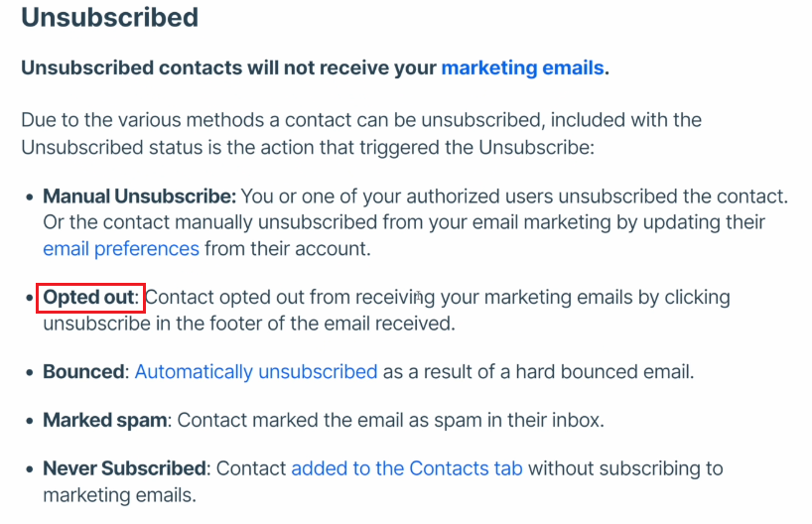Click the Never Subscribed bold label

point(124,468)
